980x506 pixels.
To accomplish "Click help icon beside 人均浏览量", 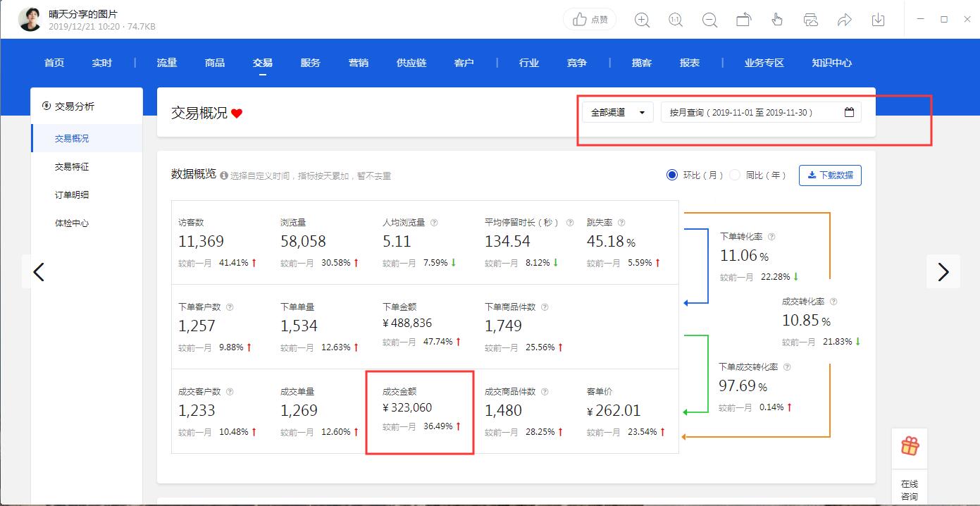I will (434, 222).
